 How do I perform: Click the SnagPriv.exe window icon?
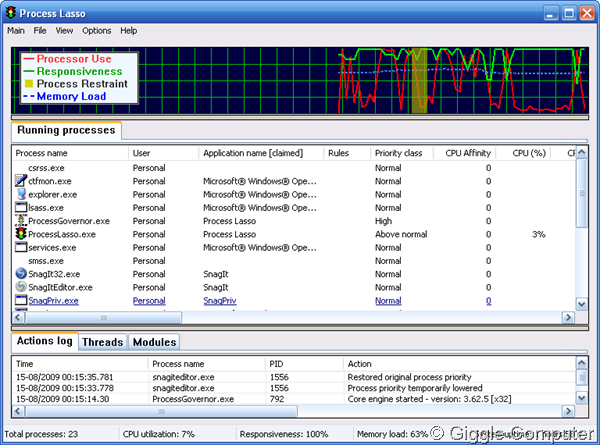[21, 300]
